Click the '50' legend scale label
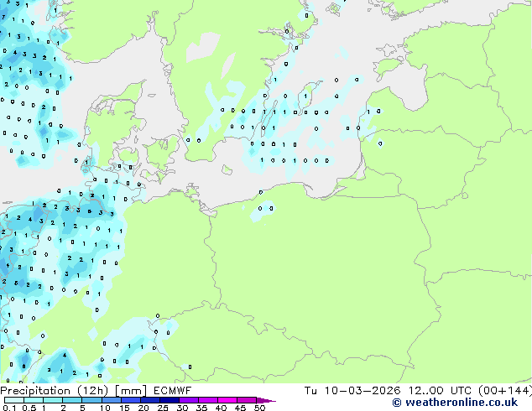532x411 pixels. click(x=259, y=408)
